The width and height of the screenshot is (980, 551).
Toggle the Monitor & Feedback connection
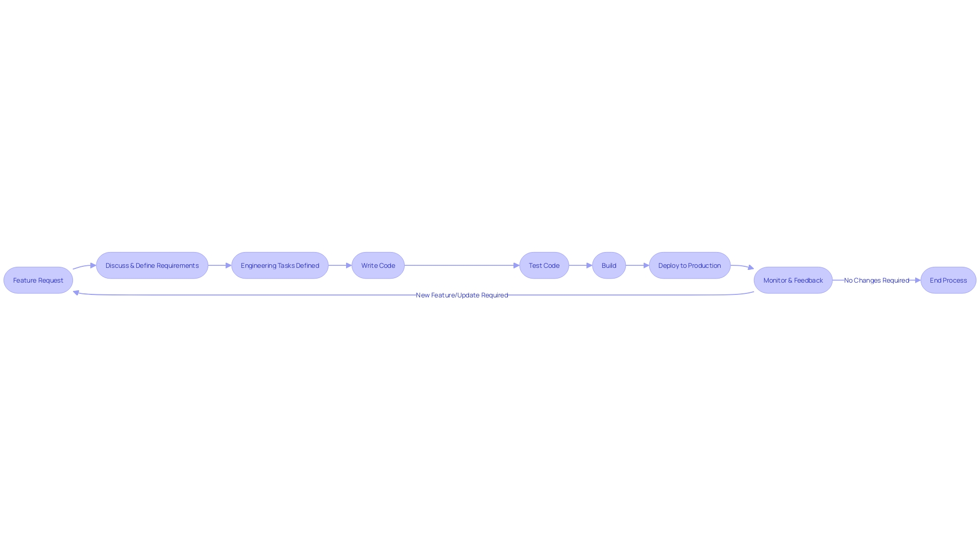click(x=793, y=280)
